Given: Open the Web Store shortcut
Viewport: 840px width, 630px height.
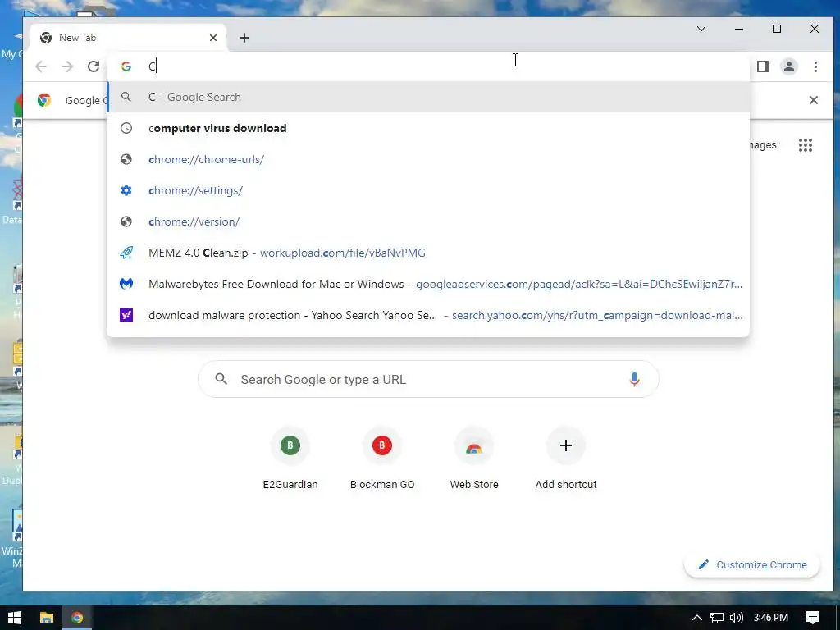Looking at the screenshot, I should point(474,459).
